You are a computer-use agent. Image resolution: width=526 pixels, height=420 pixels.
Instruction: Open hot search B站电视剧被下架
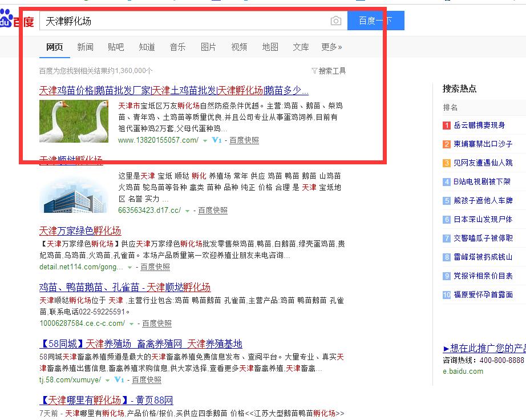click(482, 182)
